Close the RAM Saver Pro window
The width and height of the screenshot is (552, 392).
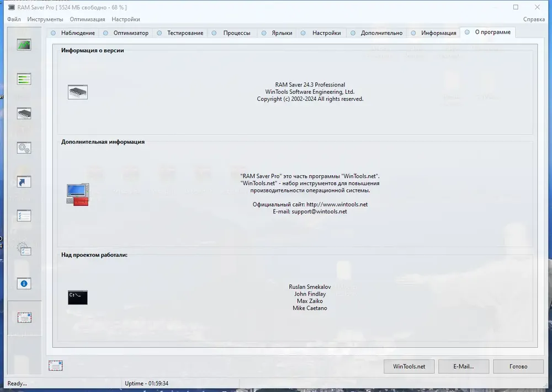[537, 7]
